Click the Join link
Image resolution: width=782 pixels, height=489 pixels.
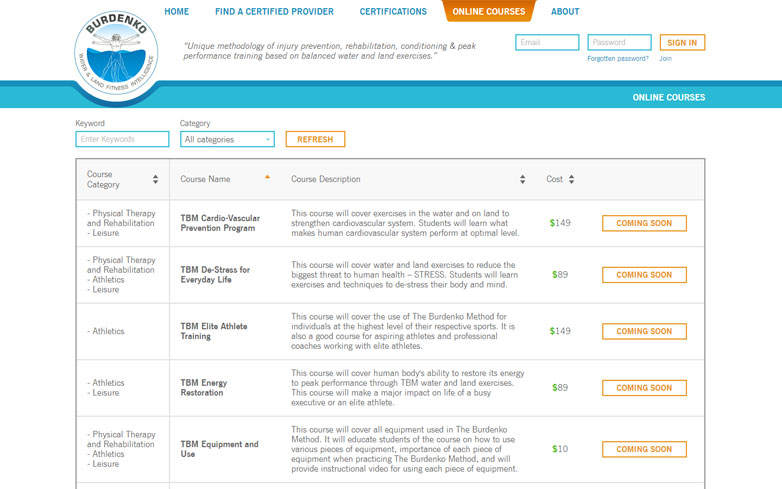click(665, 59)
